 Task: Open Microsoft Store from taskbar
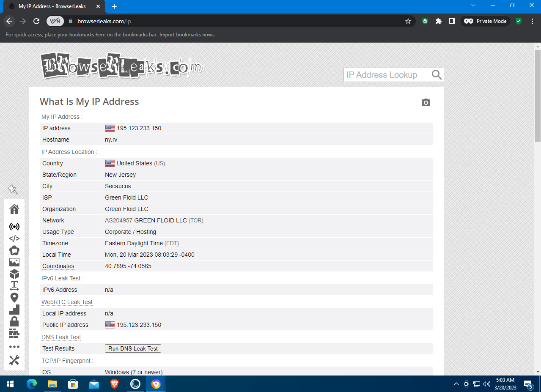click(73, 384)
